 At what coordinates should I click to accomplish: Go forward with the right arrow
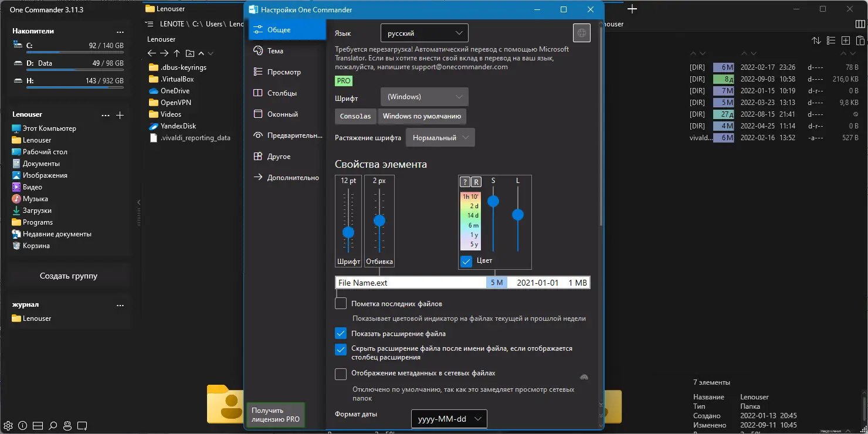pos(164,53)
